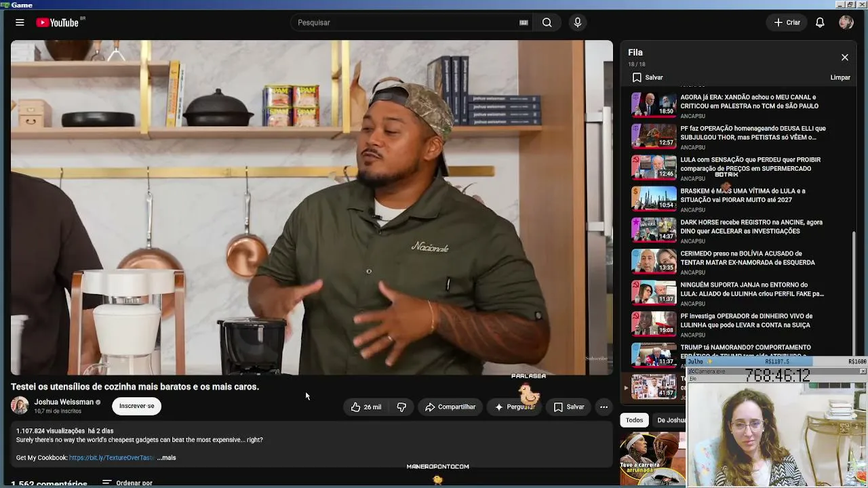Close the Fila queue panel
Image resolution: width=868 pixels, height=488 pixels.
click(844, 58)
